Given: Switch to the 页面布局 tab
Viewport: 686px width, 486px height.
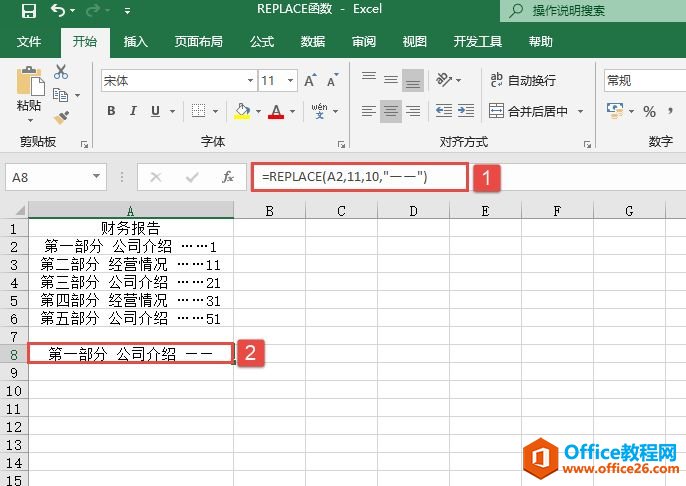Looking at the screenshot, I should pos(199,42).
